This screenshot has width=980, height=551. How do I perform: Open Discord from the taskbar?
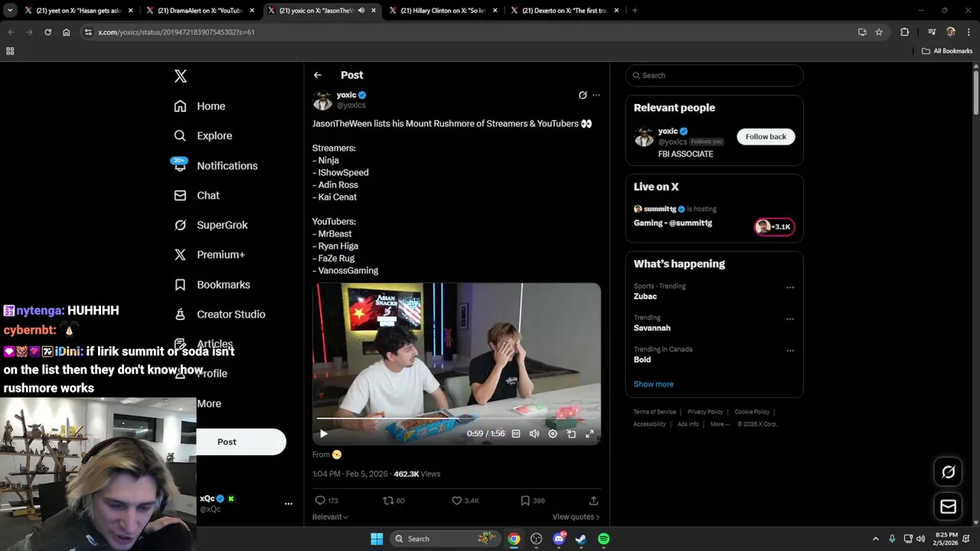click(559, 539)
